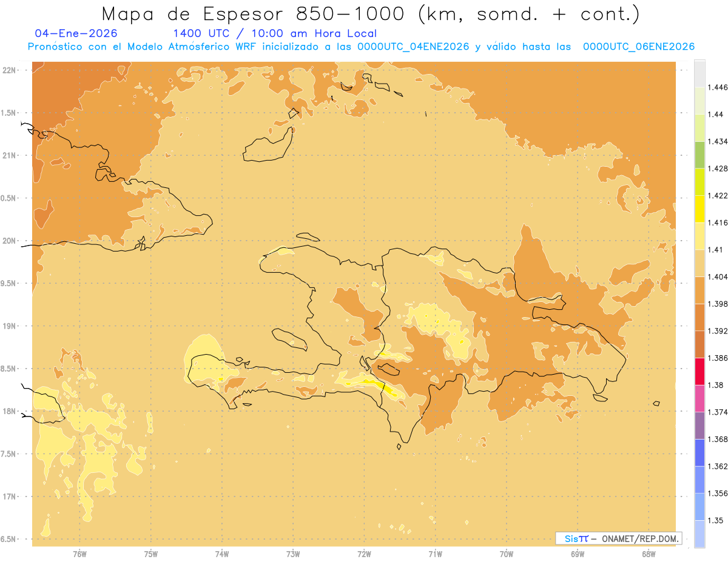
Task: Click the yellow-green swatch between 1.422 and 1.428
Action: coord(699,182)
